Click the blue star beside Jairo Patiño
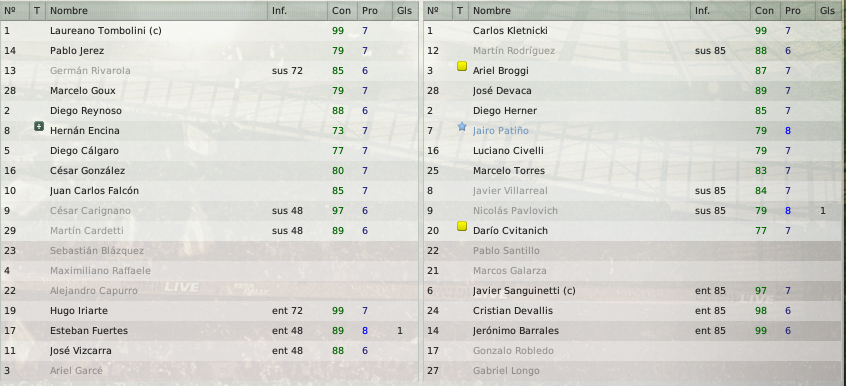Image resolution: width=846 pixels, height=386 pixels. click(462, 127)
